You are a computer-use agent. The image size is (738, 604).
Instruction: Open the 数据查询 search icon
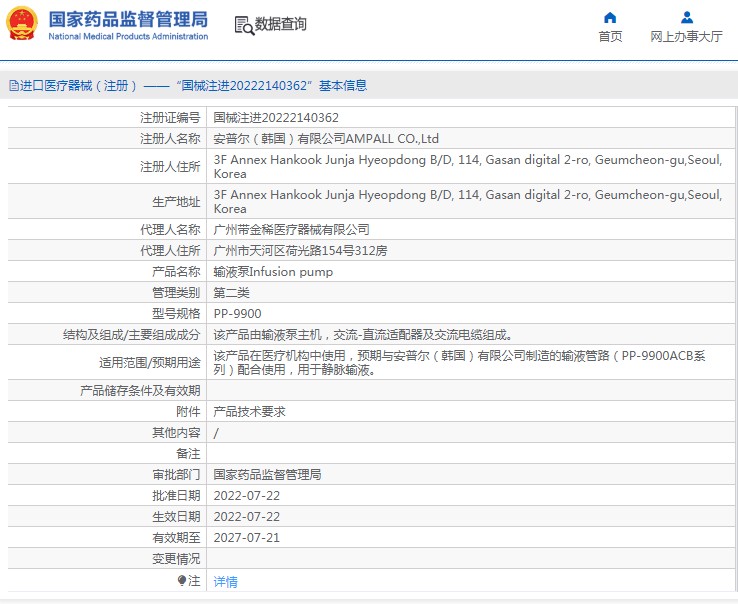coord(244,25)
